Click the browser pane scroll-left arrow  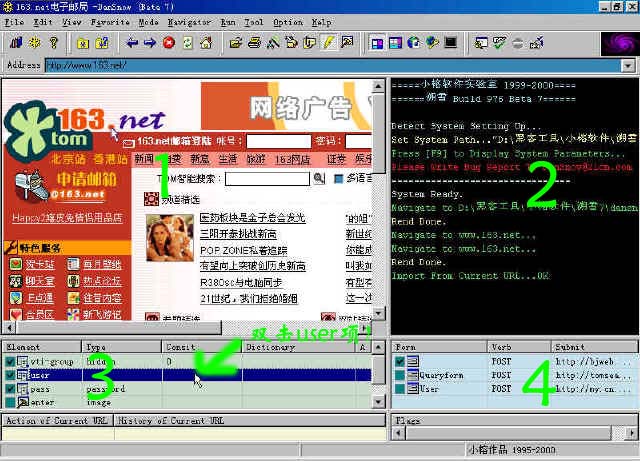(9, 327)
